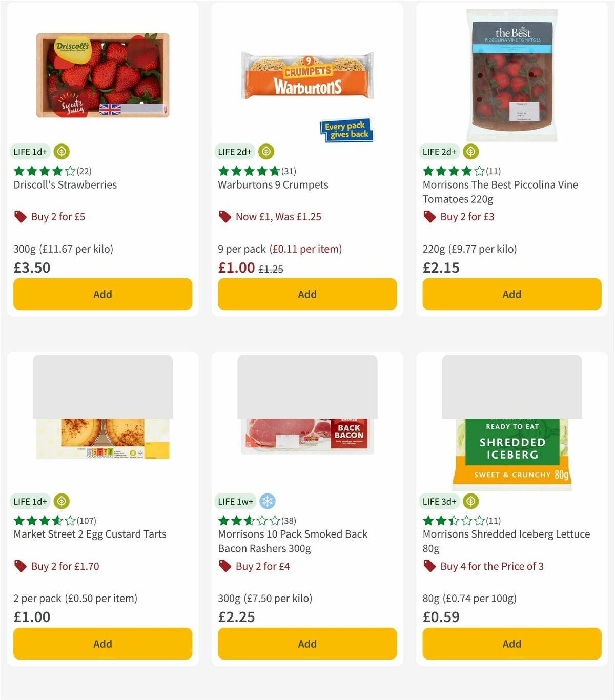Click the red tag icon next to 'Now £1, Was £1.25'

click(224, 216)
